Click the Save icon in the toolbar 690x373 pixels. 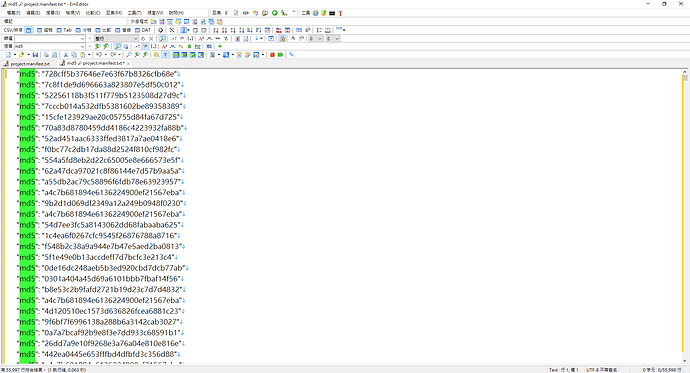35,55
